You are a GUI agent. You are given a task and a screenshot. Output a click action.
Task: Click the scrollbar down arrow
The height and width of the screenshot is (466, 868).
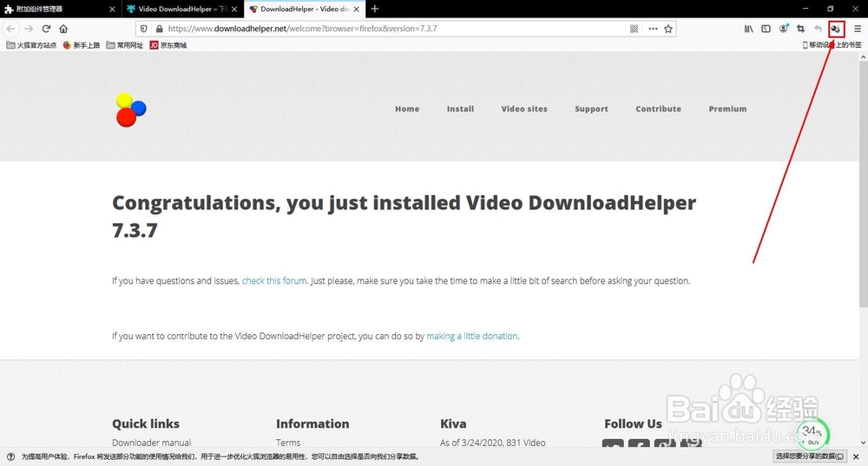pos(863,443)
